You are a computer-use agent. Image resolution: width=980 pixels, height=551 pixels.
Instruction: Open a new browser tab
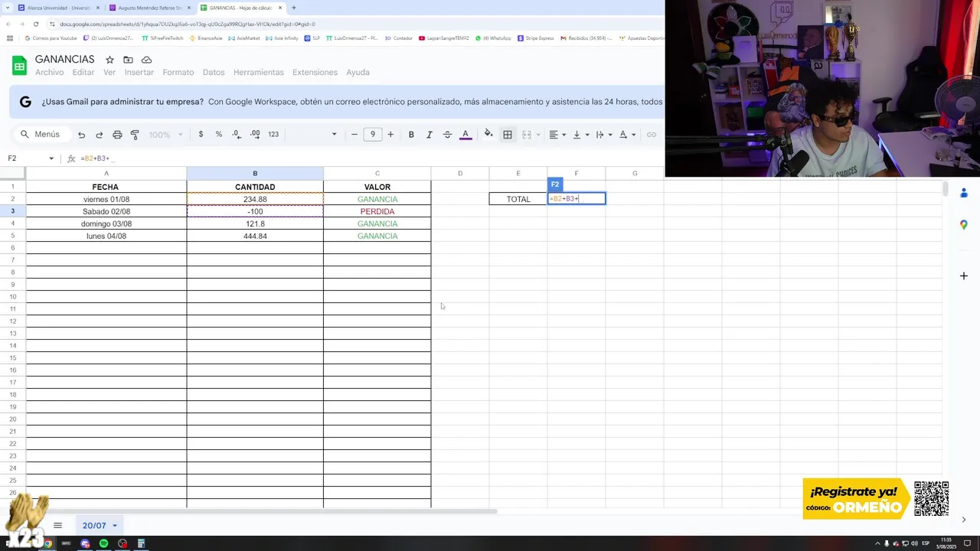[x=294, y=8]
